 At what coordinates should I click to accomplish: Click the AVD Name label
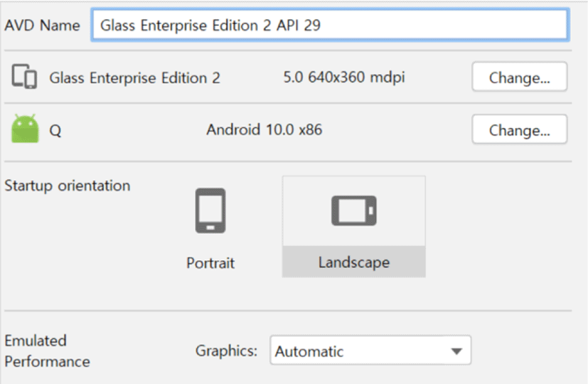42,26
